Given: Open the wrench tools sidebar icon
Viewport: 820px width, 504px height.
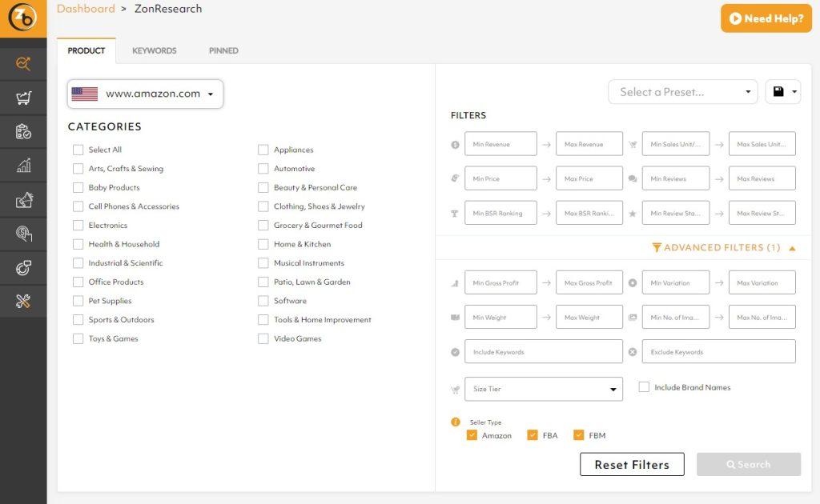Looking at the screenshot, I should (23, 301).
